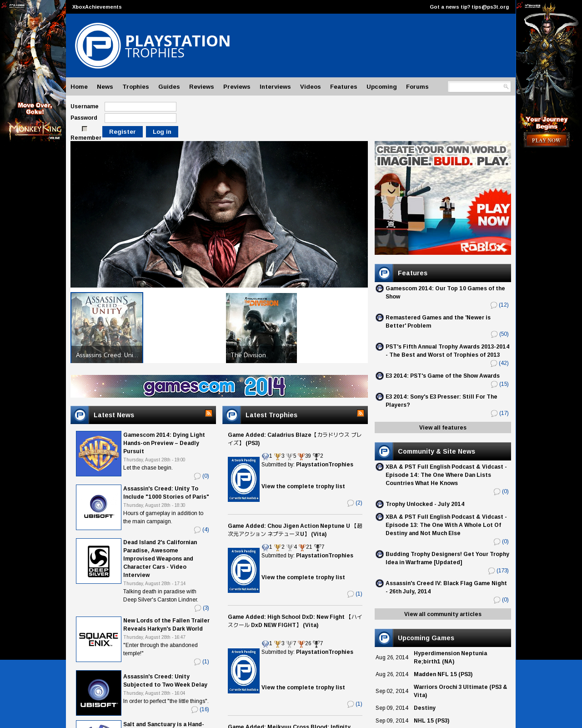Click the Roblox Play Now advertisement
This screenshot has width=582, height=728.
pos(443,198)
